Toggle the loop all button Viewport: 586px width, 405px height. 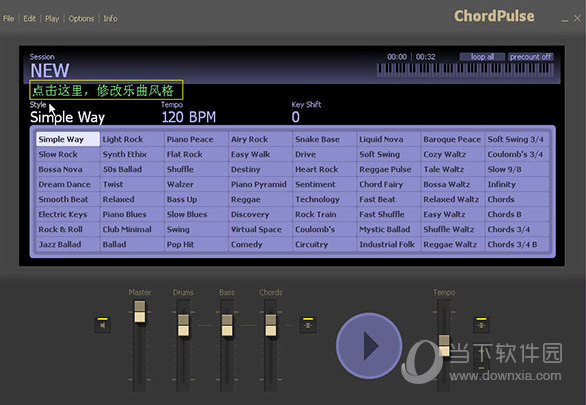click(x=482, y=57)
